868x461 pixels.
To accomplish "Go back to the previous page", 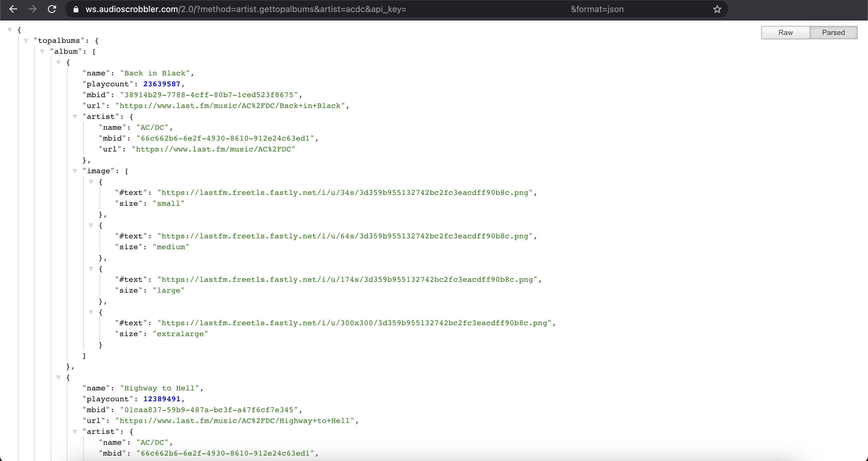I will pyautogui.click(x=13, y=9).
